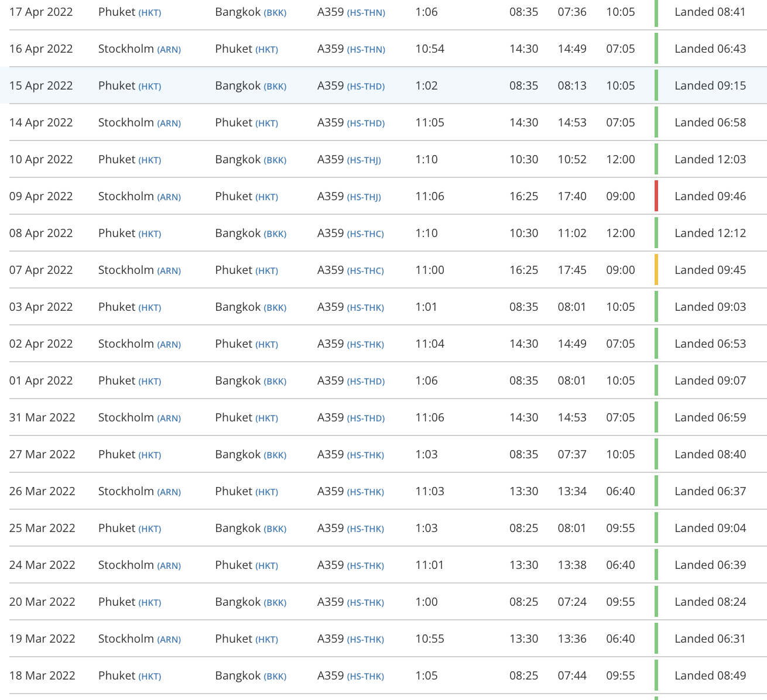Open the ARN airport link in the 16 Apr 2022 row
Viewport: 767px width, 700px height.
[x=169, y=50]
